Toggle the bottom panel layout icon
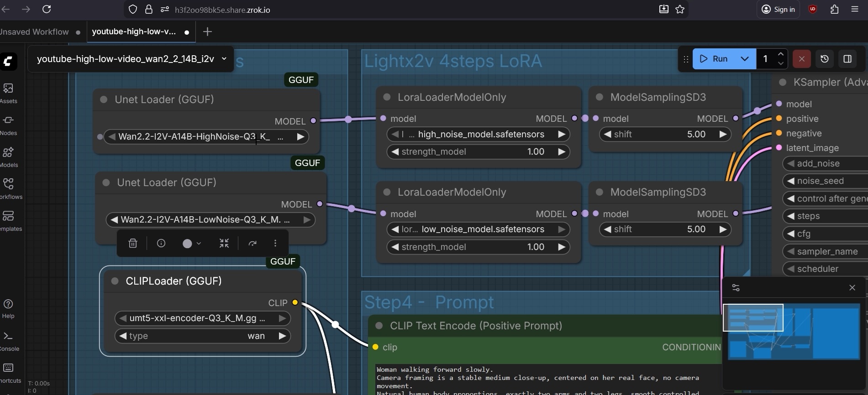The image size is (868, 395). coord(847,59)
